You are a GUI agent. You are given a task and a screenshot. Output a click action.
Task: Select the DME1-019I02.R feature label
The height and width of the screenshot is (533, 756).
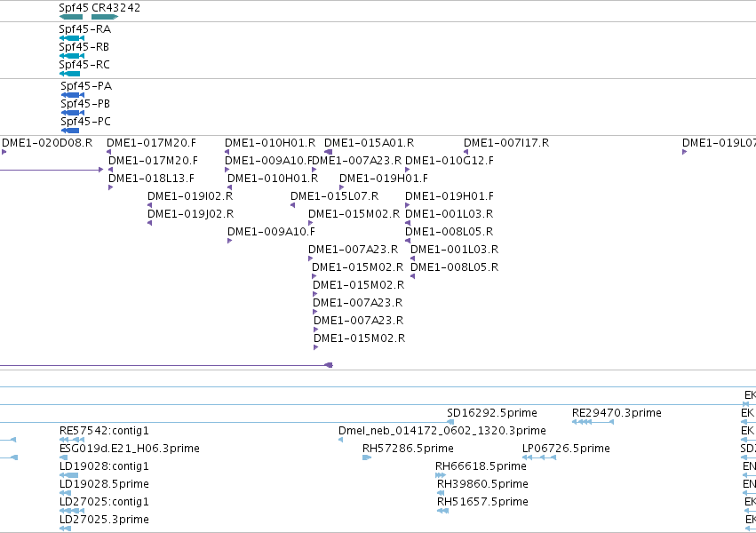point(190,196)
